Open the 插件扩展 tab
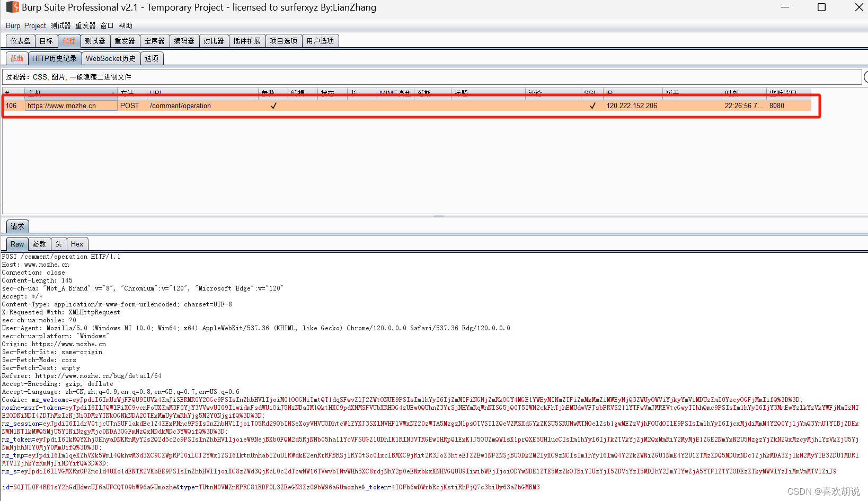868x501 pixels. 247,40
